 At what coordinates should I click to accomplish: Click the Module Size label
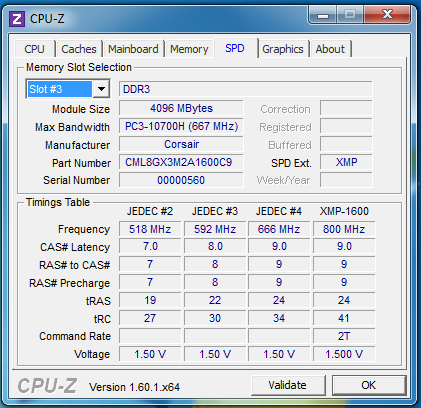[81, 109]
